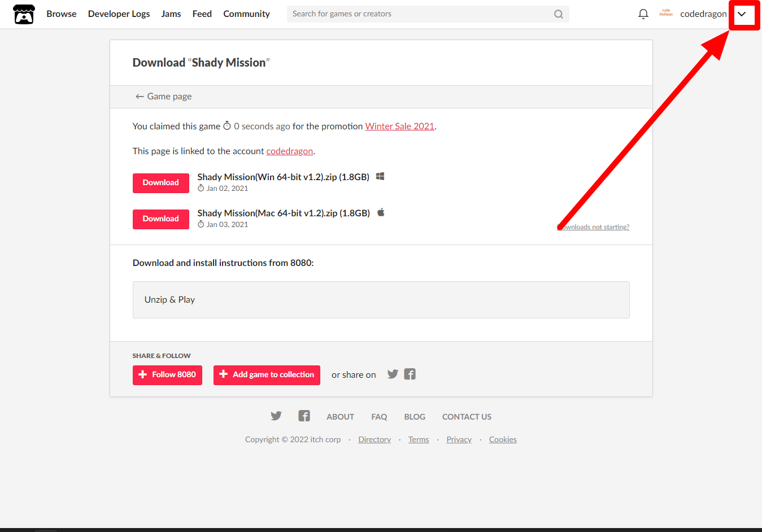762x532 pixels.
Task: Click the Follow 8080 button
Action: pyautogui.click(x=167, y=375)
